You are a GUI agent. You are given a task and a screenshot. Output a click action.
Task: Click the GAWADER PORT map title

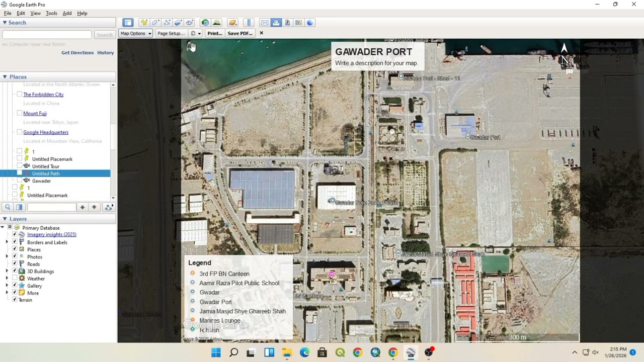tap(373, 52)
